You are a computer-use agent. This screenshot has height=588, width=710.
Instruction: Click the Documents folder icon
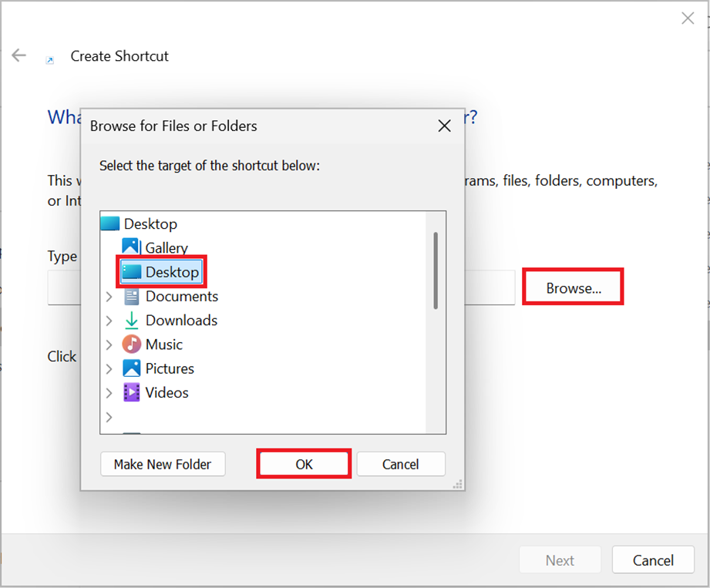[131, 297]
